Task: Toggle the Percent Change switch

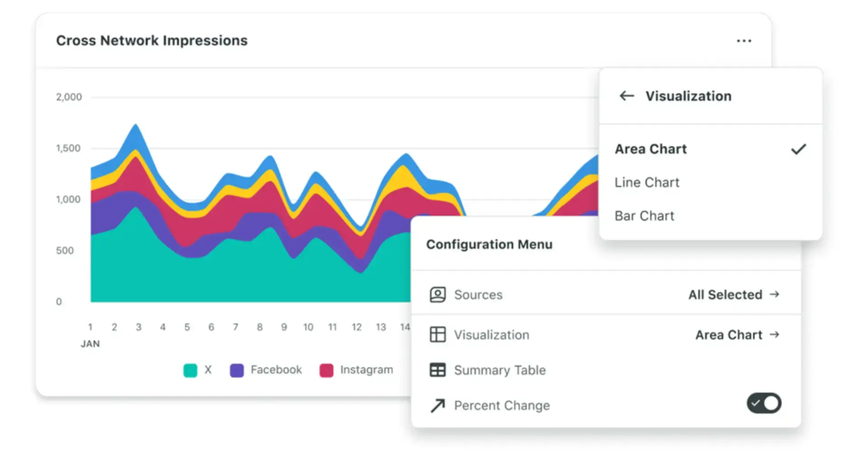Action: coord(764,403)
